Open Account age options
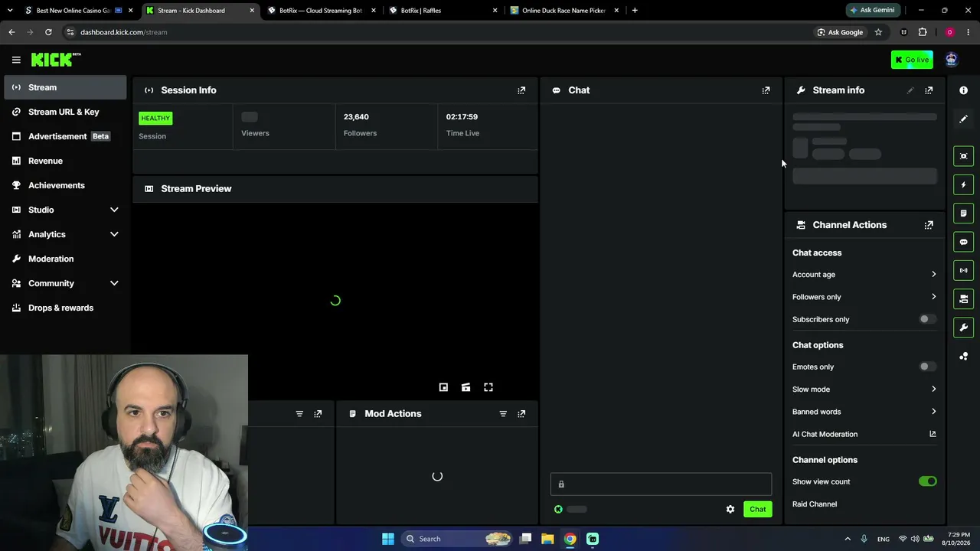Viewport: 980px width, 551px height. [x=864, y=275]
